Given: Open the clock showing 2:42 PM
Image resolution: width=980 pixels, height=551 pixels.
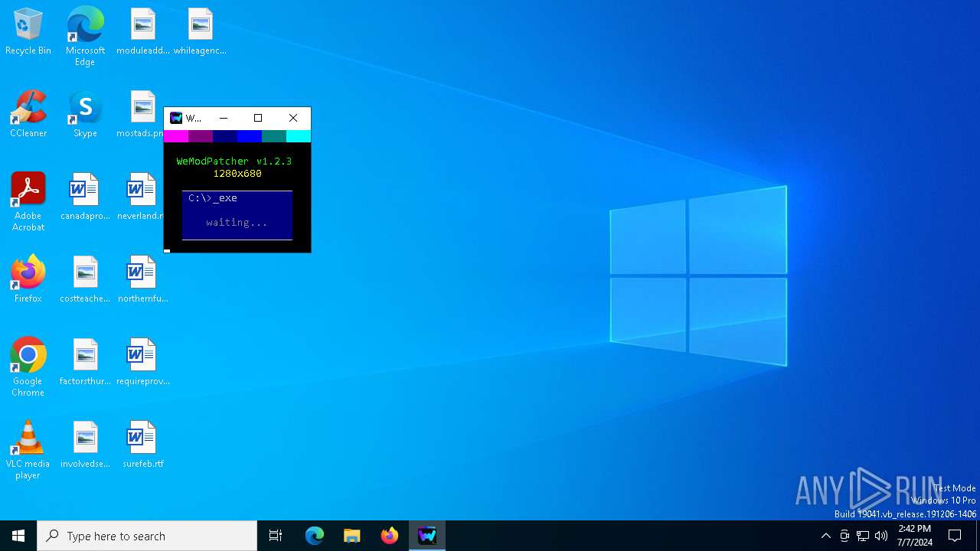Looking at the screenshot, I should (x=914, y=536).
